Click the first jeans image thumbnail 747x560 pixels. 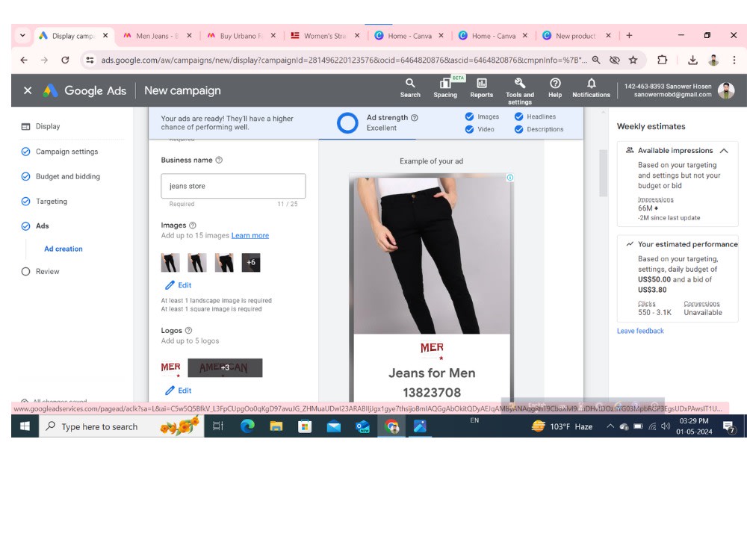(x=170, y=262)
